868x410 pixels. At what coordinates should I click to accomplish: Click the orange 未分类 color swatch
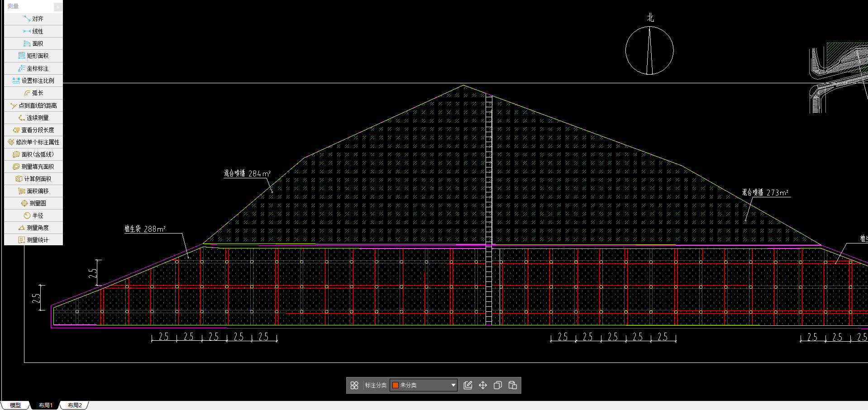coord(395,385)
